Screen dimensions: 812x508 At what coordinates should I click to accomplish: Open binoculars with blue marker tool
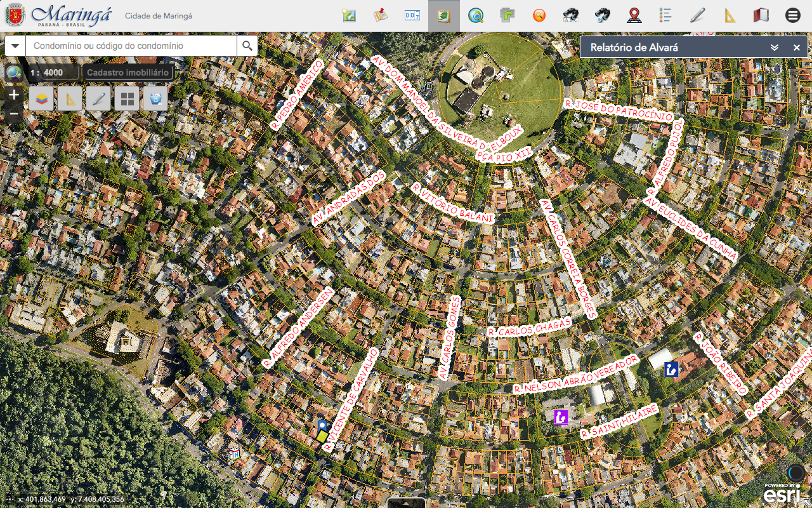[603, 15]
